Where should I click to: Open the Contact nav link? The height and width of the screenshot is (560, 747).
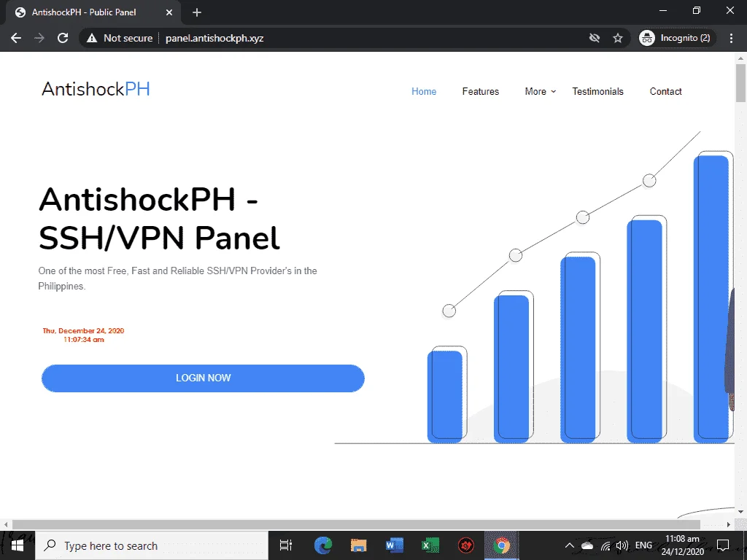tap(665, 91)
